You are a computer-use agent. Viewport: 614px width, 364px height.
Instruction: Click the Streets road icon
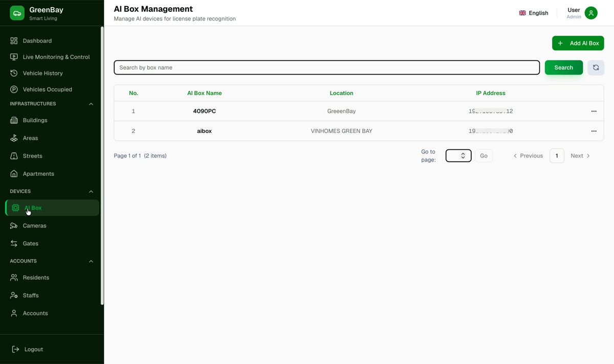click(x=14, y=156)
